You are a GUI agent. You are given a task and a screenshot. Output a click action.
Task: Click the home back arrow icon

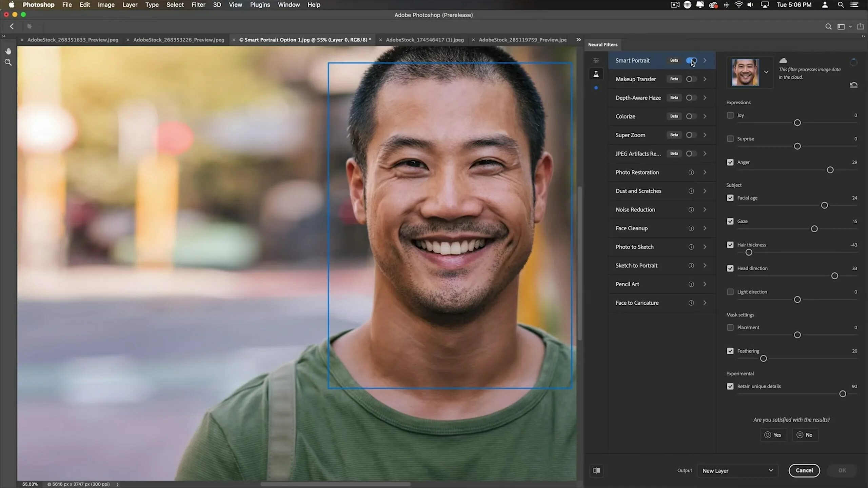point(12,26)
